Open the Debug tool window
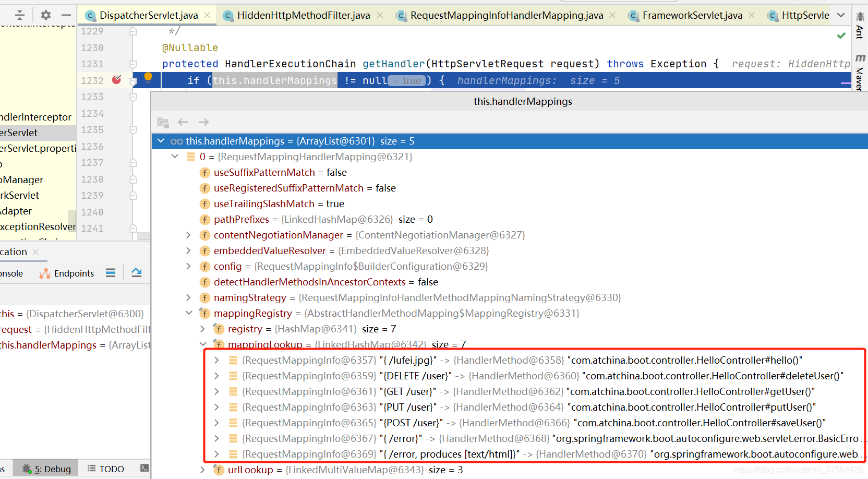868x479 pixels. coord(46,469)
